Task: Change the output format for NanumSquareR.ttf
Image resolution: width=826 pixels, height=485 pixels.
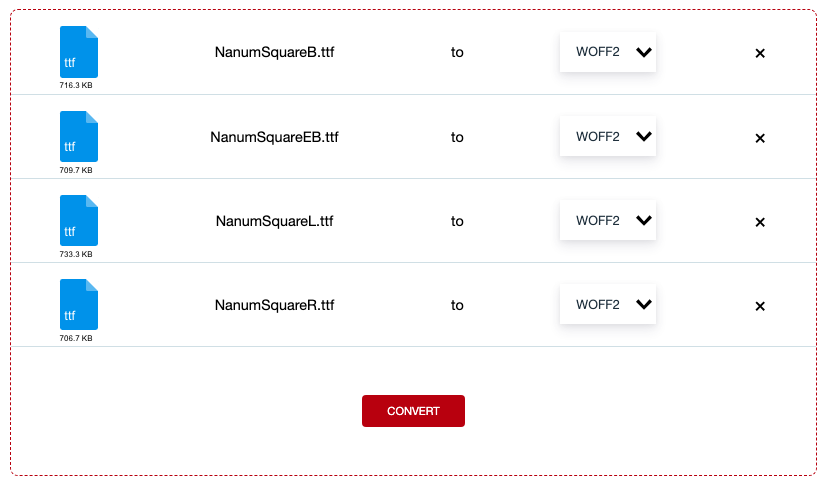Action: point(608,305)
